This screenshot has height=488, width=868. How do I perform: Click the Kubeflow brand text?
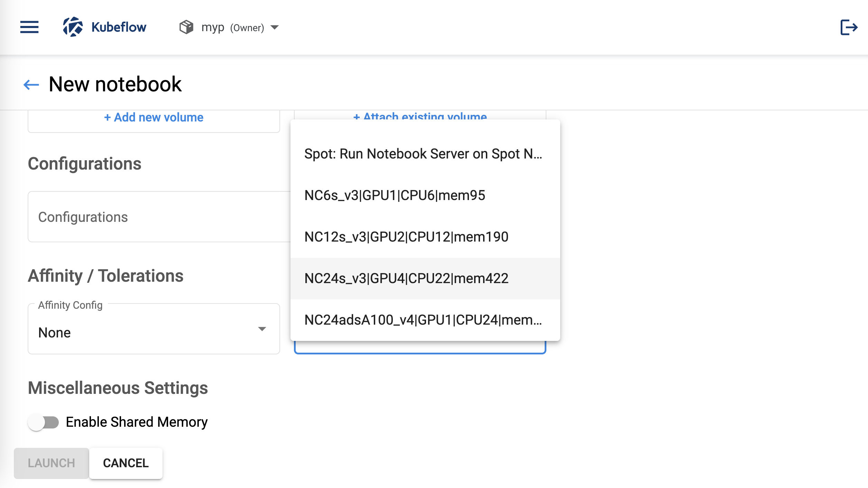coord(119,27)
